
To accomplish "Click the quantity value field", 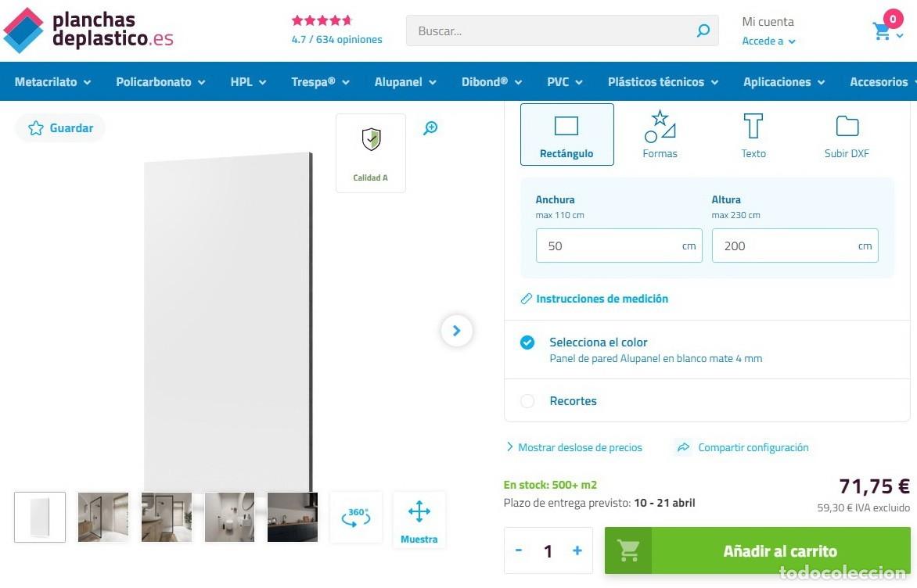I will point(548,550).
